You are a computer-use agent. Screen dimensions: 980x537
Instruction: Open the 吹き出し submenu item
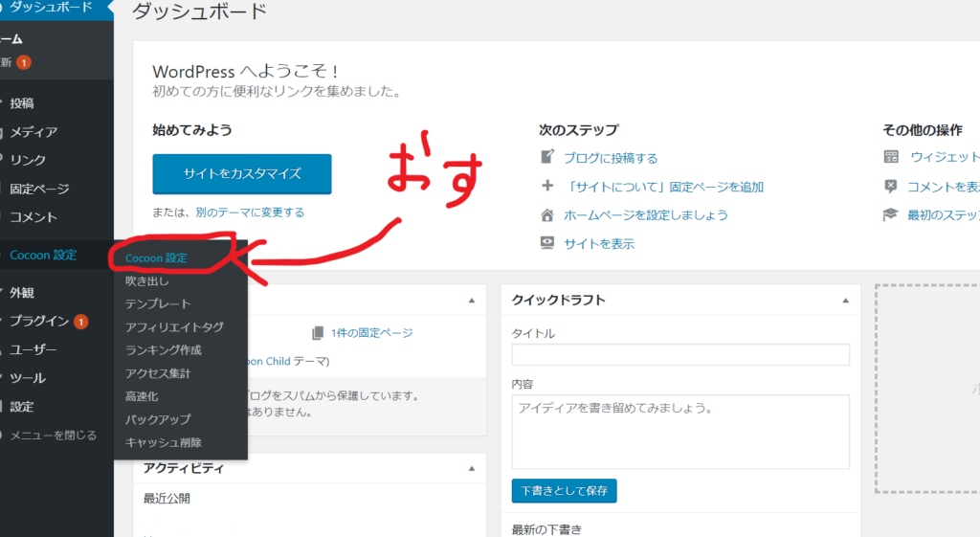pyautogui.click(x=146, y=281)
